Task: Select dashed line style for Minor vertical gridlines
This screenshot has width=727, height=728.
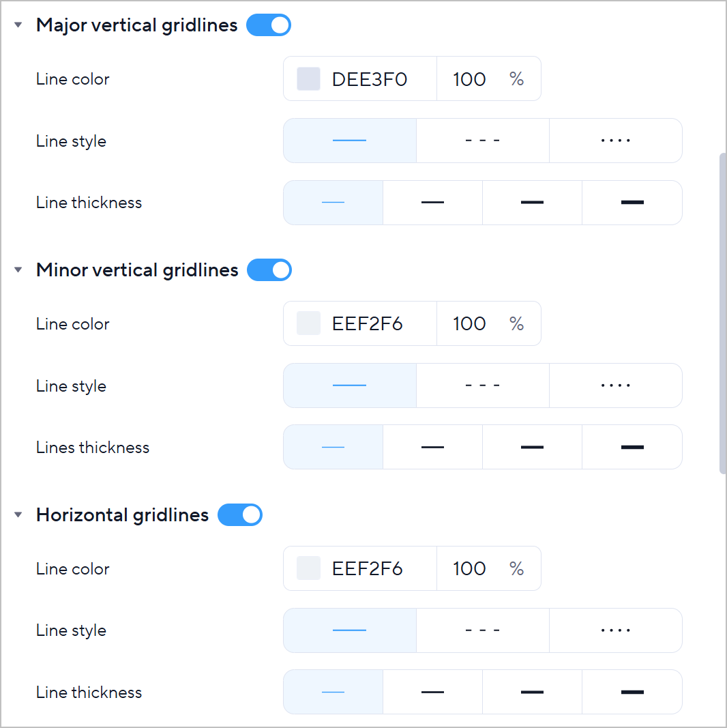Action: pyautogui.click(x=482, y=385)
